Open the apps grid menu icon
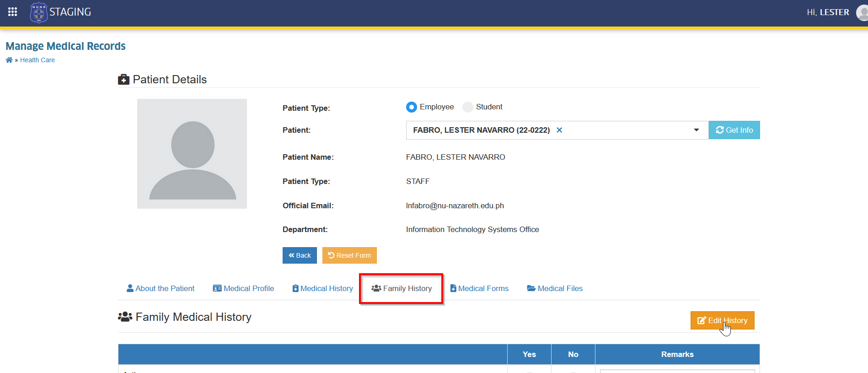Image resolution: width=868 pixels, height=373 pixels. click(x=12, y=12)
